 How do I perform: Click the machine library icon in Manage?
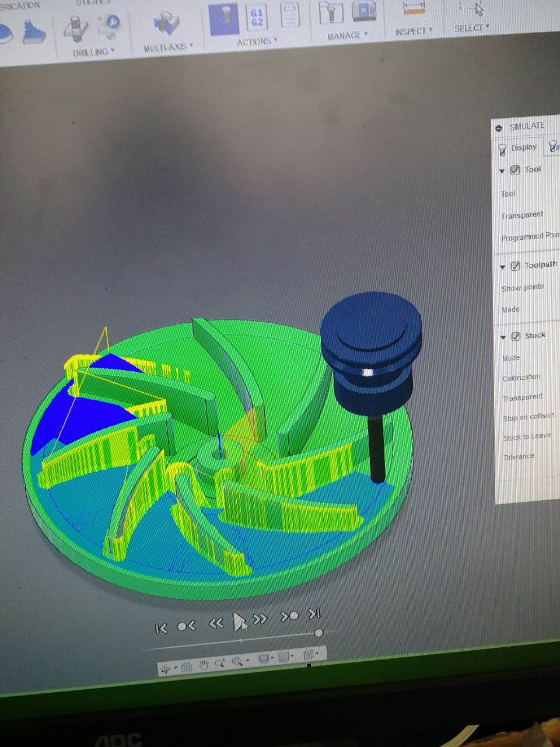(x=364, y=11)
